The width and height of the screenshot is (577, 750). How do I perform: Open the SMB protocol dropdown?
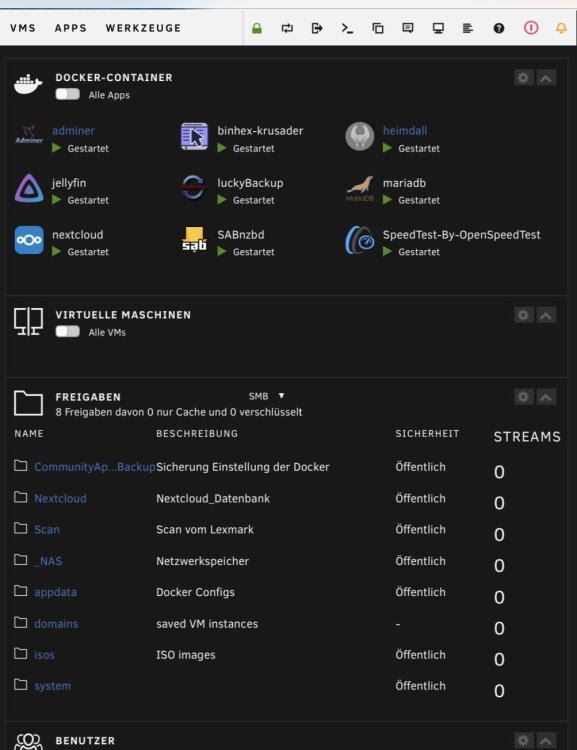(266, 396)
